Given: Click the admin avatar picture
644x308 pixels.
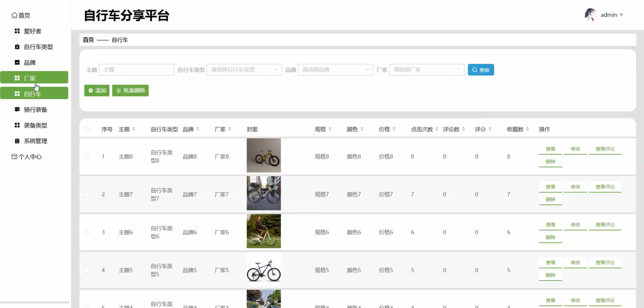Looking at the screenshot, I should click(590, 15).
